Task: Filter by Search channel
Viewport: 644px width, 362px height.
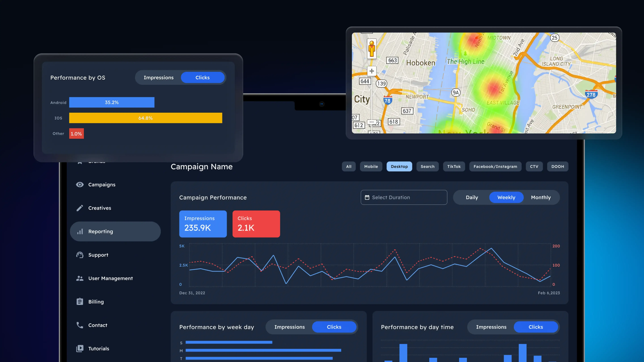Action: pos(428,167)
